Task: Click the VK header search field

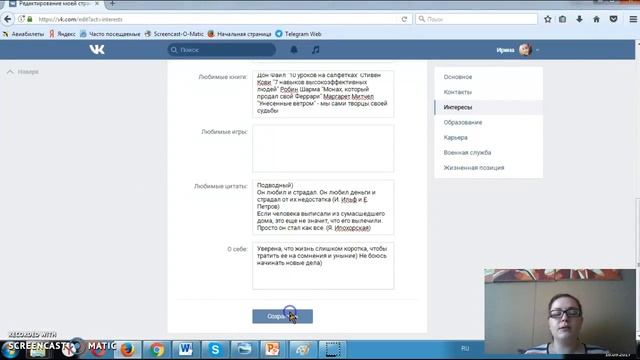Action: tap(222, 50)
